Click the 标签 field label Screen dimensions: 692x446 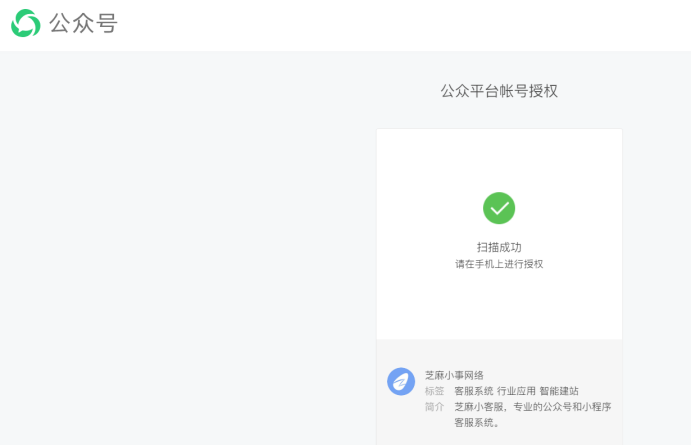tap(434, 391)
